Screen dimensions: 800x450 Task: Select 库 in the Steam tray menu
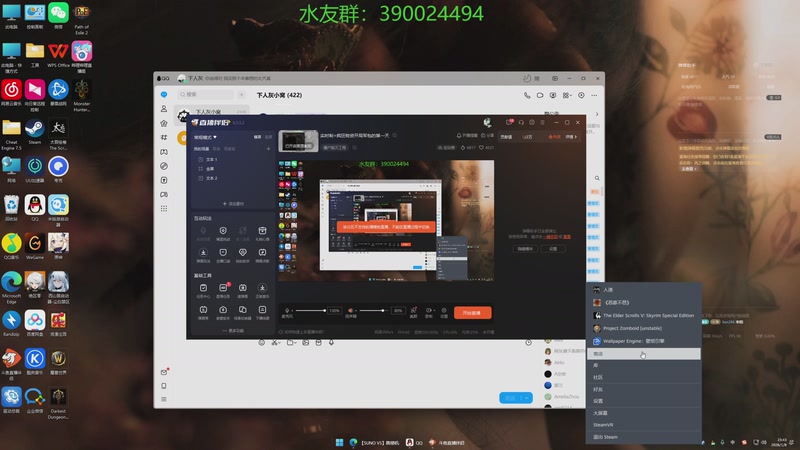click(x=643, y=365)
